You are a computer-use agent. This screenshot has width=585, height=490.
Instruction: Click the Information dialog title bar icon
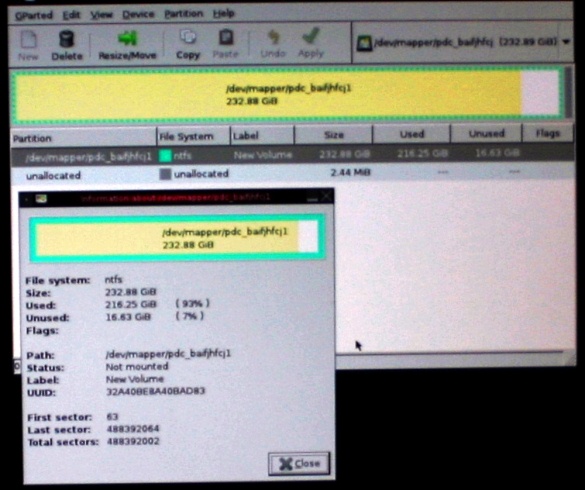click(41, 199)
